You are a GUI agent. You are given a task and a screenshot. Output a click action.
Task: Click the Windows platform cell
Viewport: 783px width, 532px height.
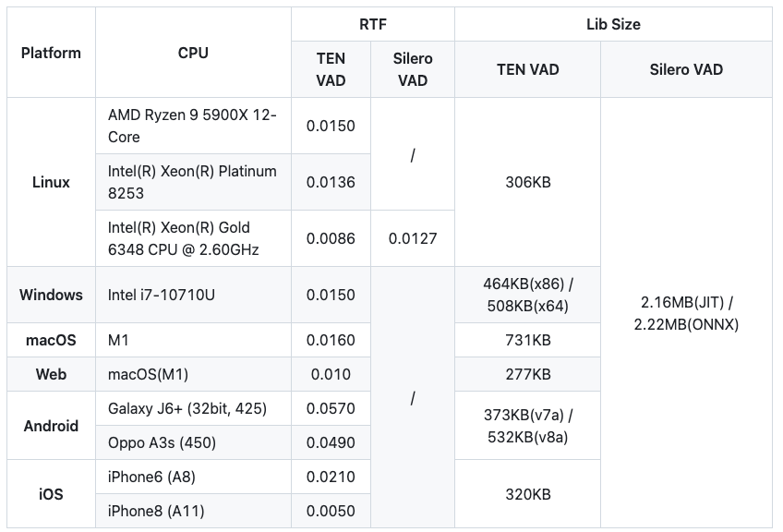51,295
